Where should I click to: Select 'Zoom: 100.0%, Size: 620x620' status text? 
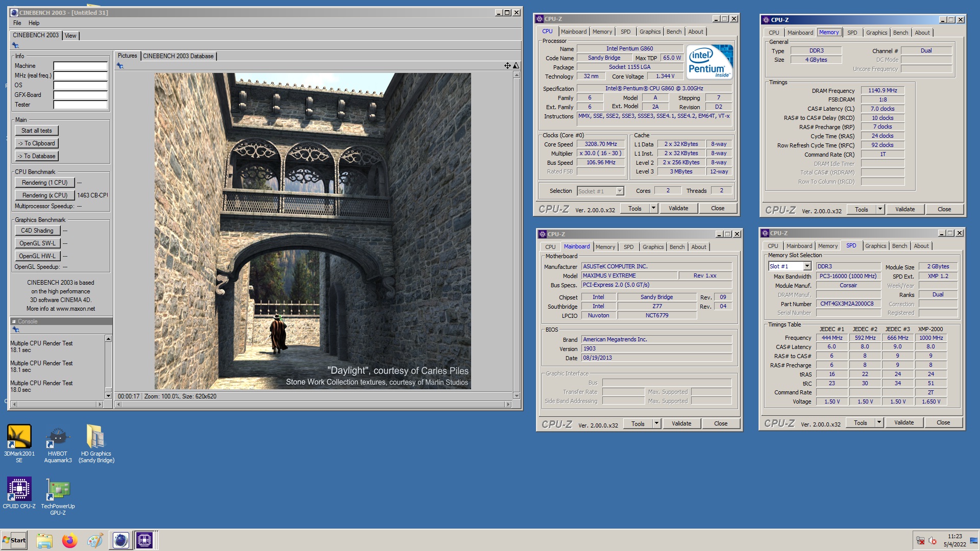pyautogui.click(x=180, y=396)
